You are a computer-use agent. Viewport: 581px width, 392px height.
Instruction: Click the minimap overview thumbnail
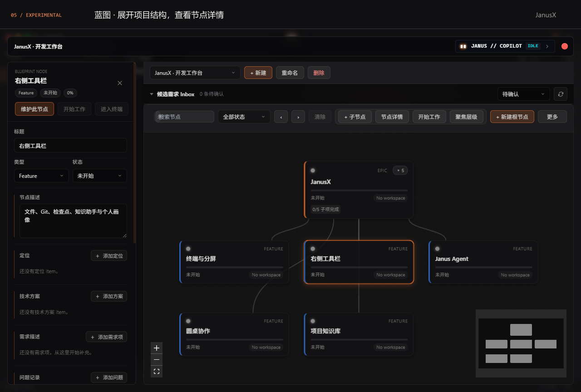521,343
